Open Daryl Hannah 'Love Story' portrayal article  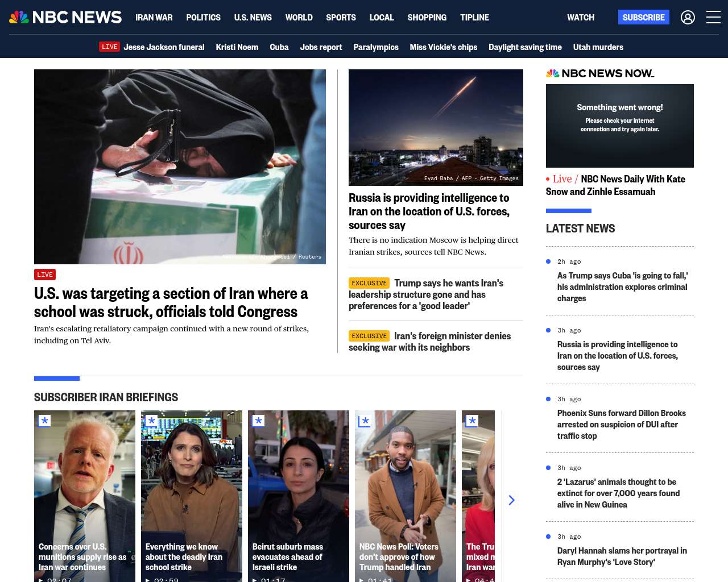point(622,556)
